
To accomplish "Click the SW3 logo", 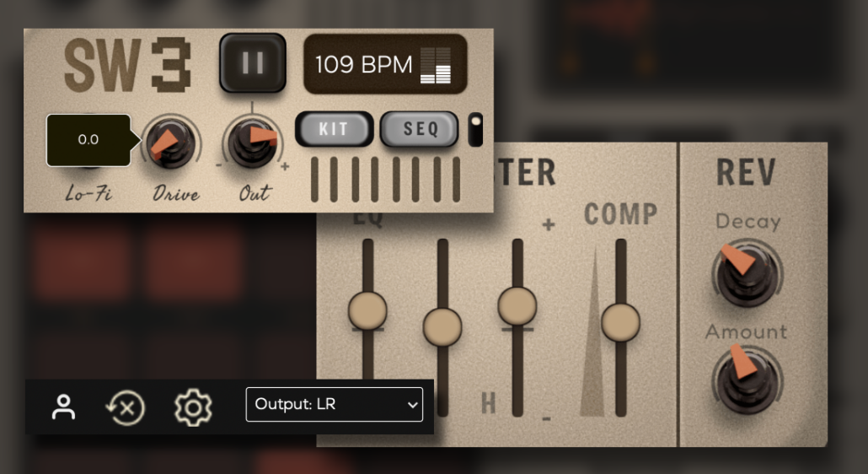I will (x=128, y=65).
